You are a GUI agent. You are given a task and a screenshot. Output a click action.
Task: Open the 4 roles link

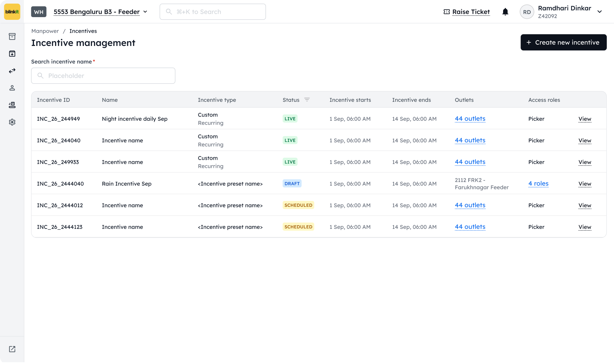538,184
